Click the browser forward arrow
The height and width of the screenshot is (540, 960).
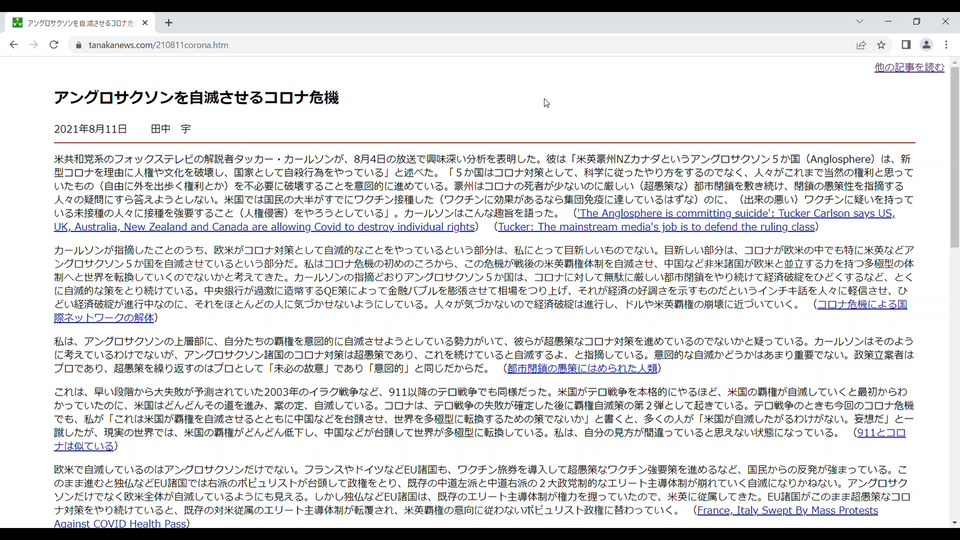34,45
